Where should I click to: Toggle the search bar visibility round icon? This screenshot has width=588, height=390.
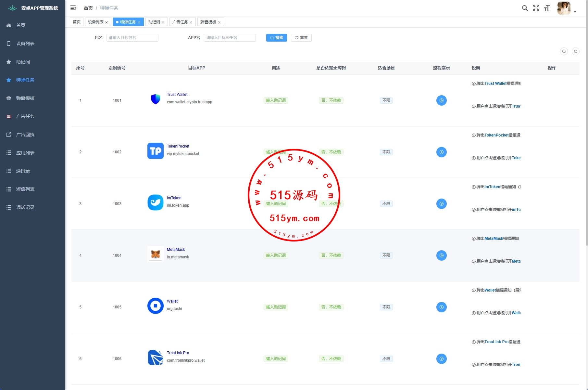pos(564,51)
